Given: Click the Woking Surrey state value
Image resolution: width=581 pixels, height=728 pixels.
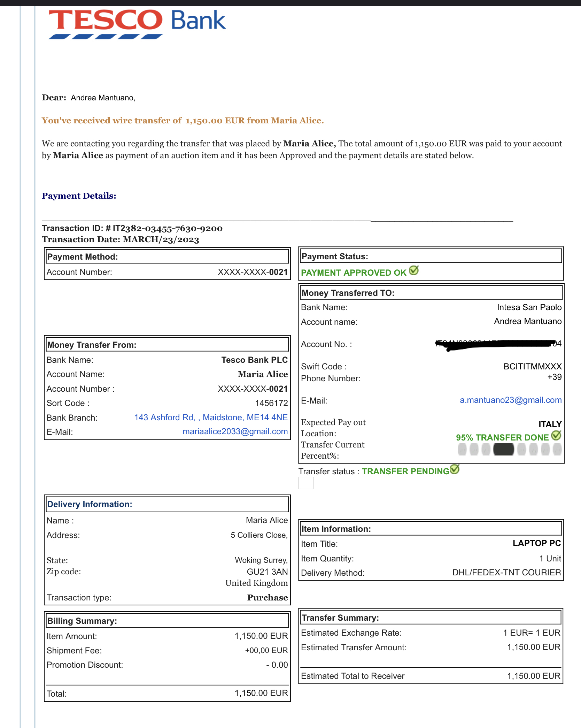Looking at the screenshot, I should pyautogui.click(x=261, y=560).
